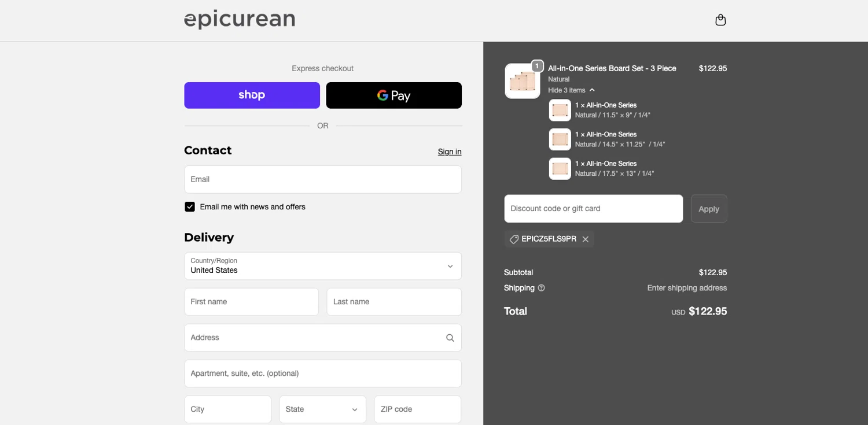
Task: Focus the ZIP code field
Action: 418,409
